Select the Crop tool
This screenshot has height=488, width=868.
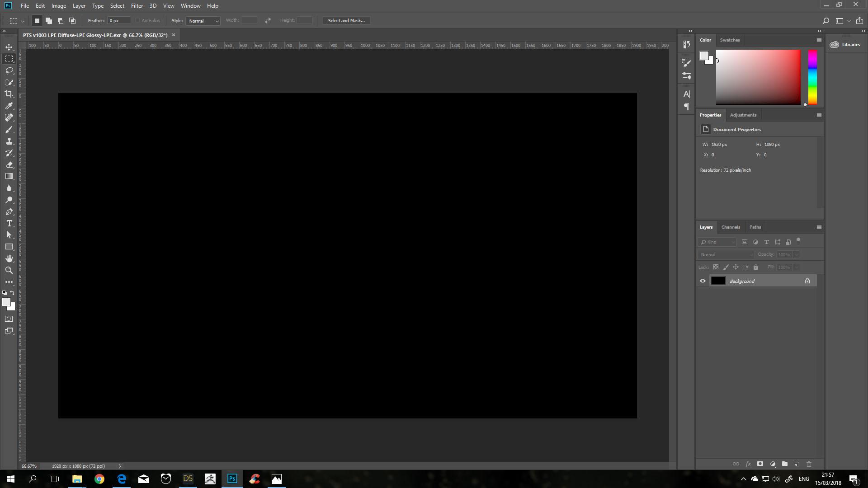pyautogui.click(x=9, y=94)
